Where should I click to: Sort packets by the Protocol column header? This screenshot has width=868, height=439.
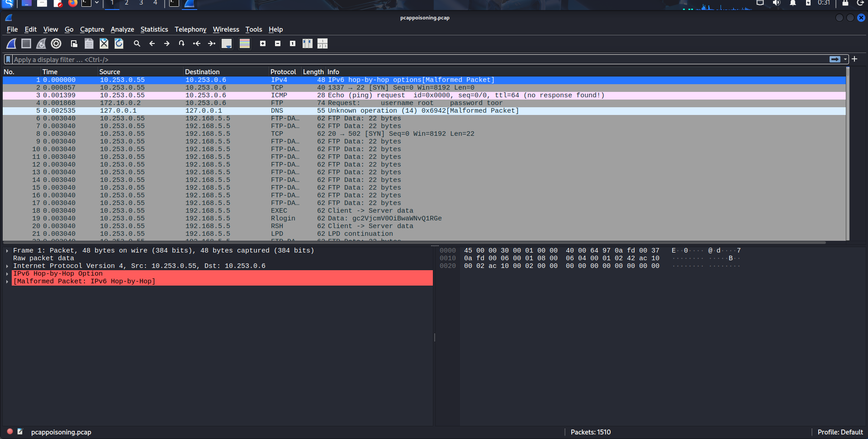click(283, 72)
